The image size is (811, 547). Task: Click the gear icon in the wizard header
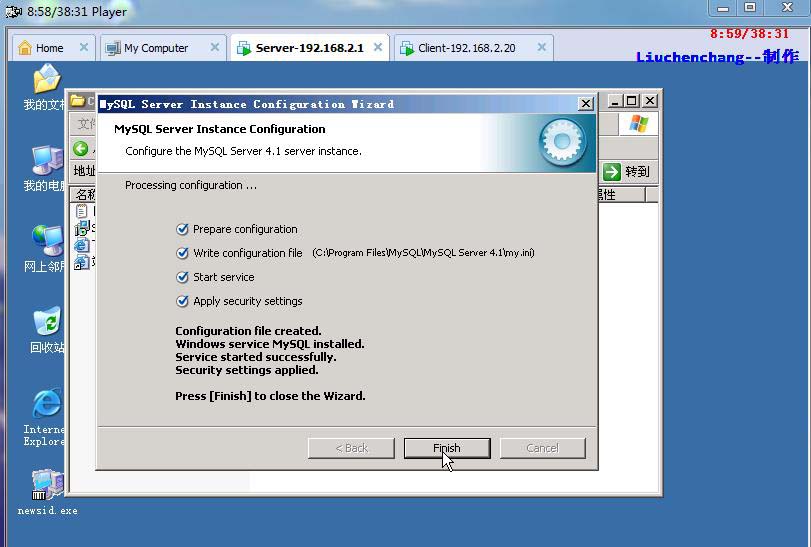[x=563, y=142]
